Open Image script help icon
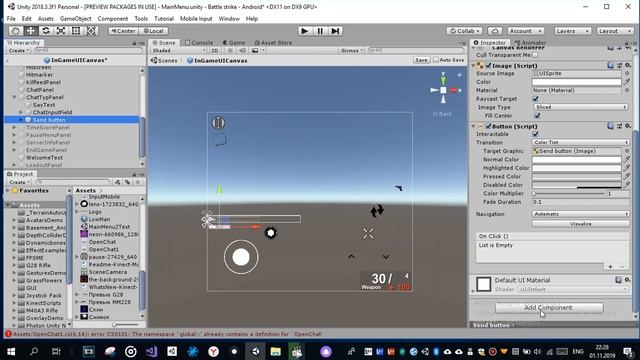The height and width of the screenshot is (360, 640). [x=610, y=65]
